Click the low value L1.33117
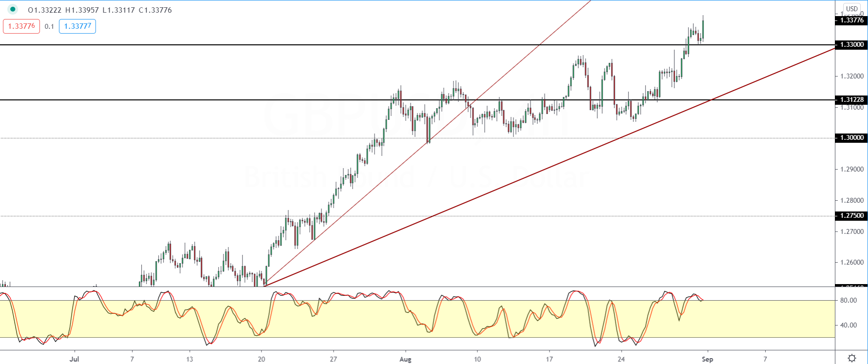Viewport: 868px width, 364px height. click(x=118, y=10)
